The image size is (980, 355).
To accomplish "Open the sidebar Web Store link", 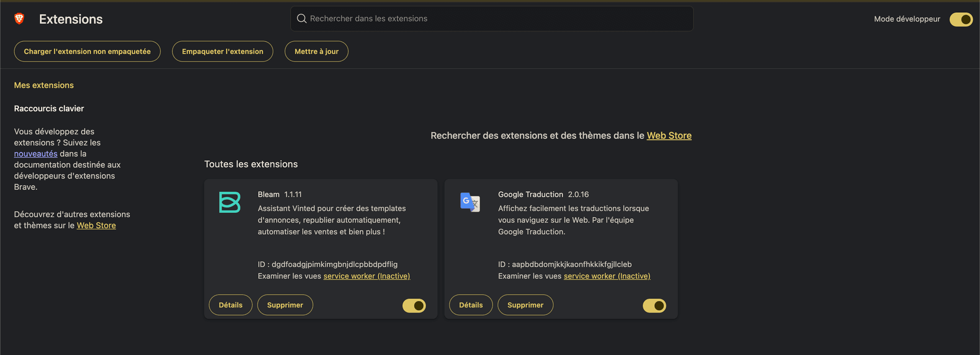I will [96, 225].
